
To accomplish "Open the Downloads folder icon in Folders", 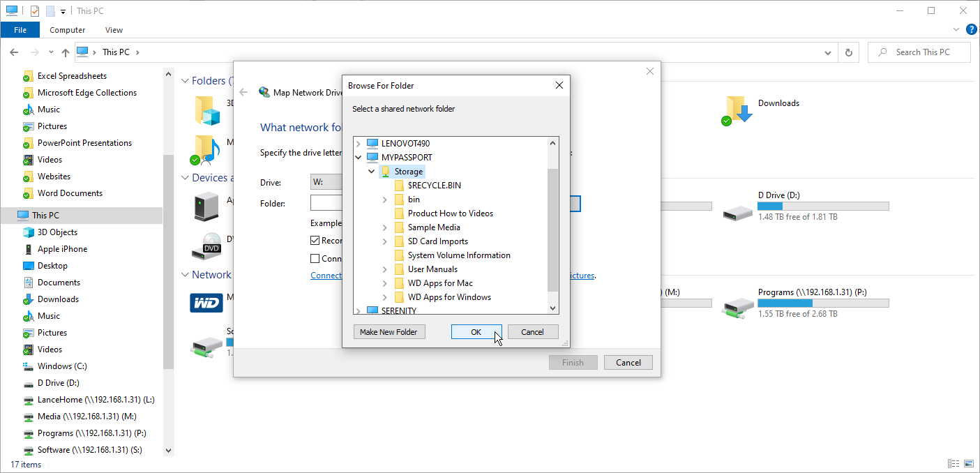I will pyautogui.click(x=739, y=110).
